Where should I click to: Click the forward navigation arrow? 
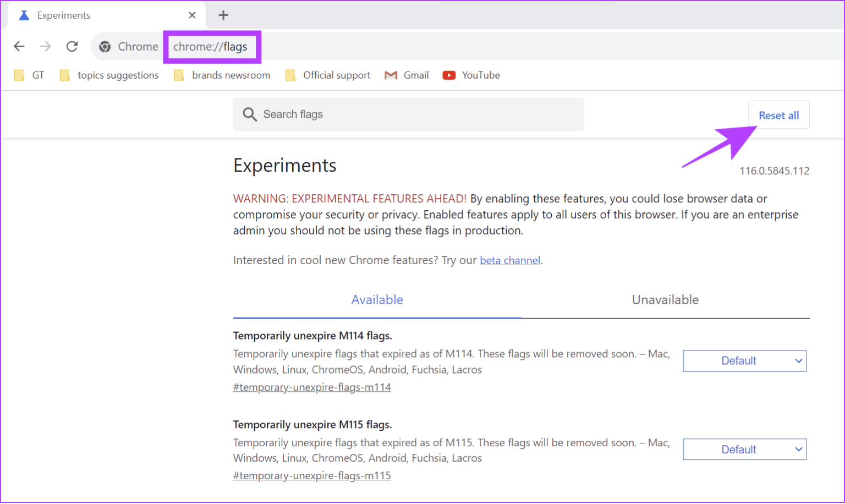pyautogui.click(x=46, y=46)
